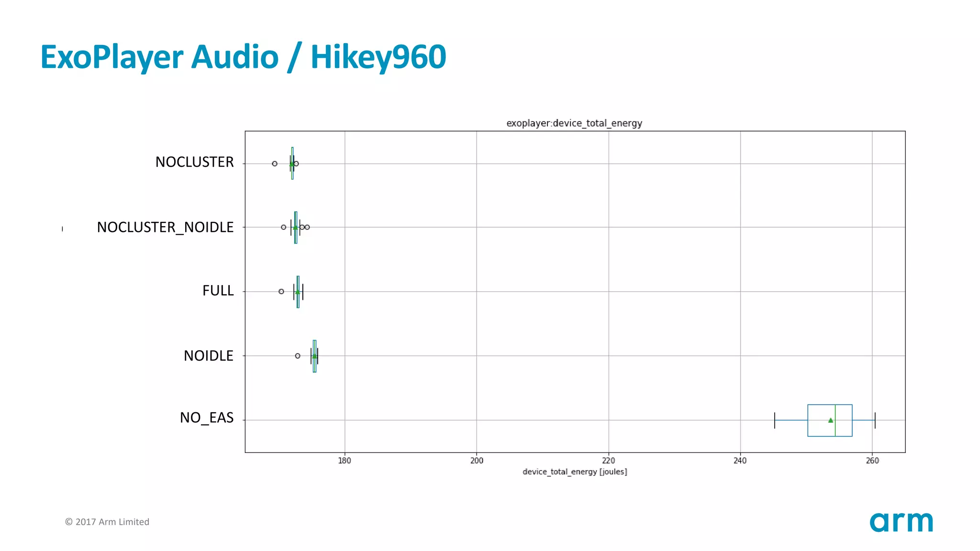Click the 180 axis tick value
Screen dimensions: 980x551
345,461
